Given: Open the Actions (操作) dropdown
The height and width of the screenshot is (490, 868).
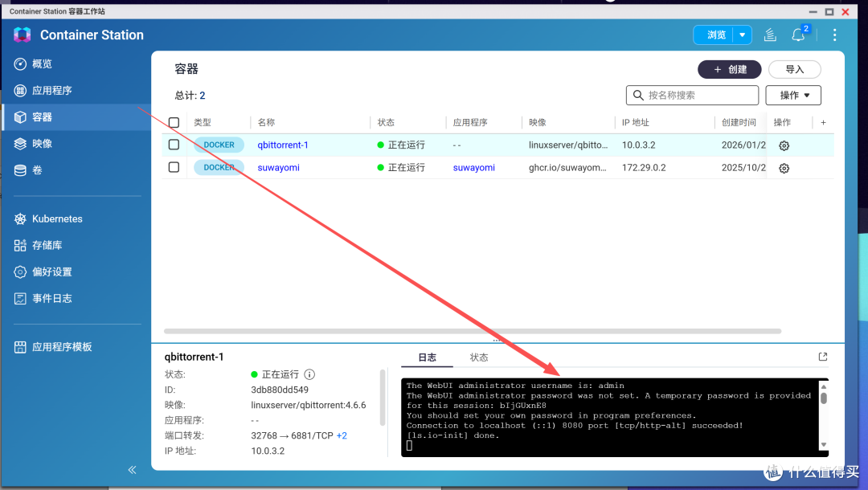Looking at the screenshot, I should coord(793,95).
